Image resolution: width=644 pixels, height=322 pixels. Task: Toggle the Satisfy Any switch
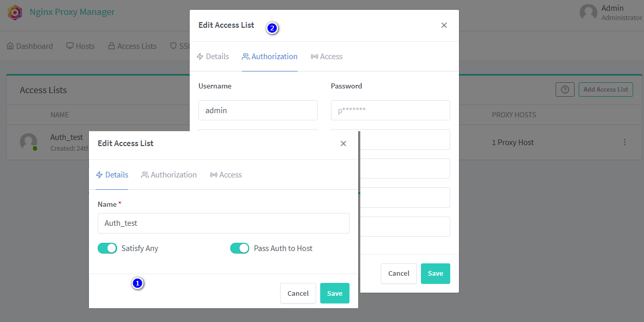click(x=107, y=248)
